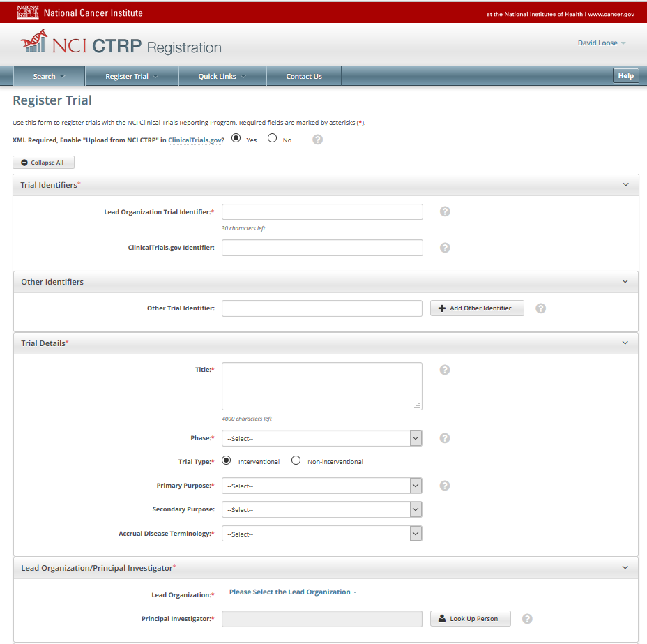Click the National Cancer Institute logo in header
Viewport: 647px width, 644px height.
point(80,13)
